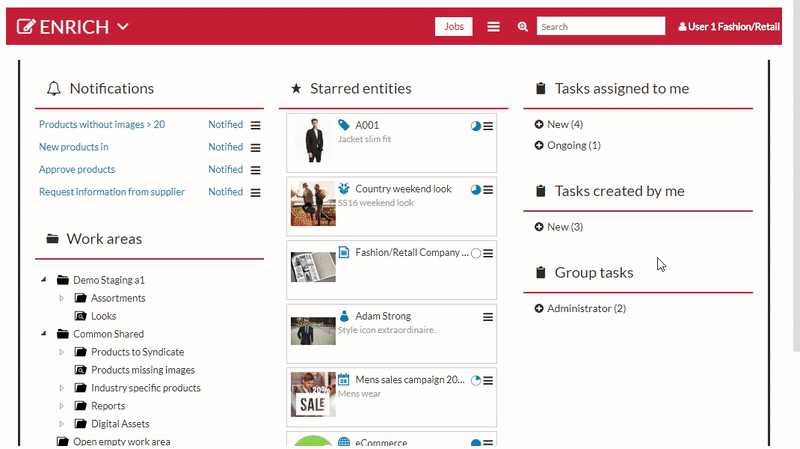Open Country weekend look entity menu
Image resolution: width=800 pixels, height=449 pixels.
point(488,190)
